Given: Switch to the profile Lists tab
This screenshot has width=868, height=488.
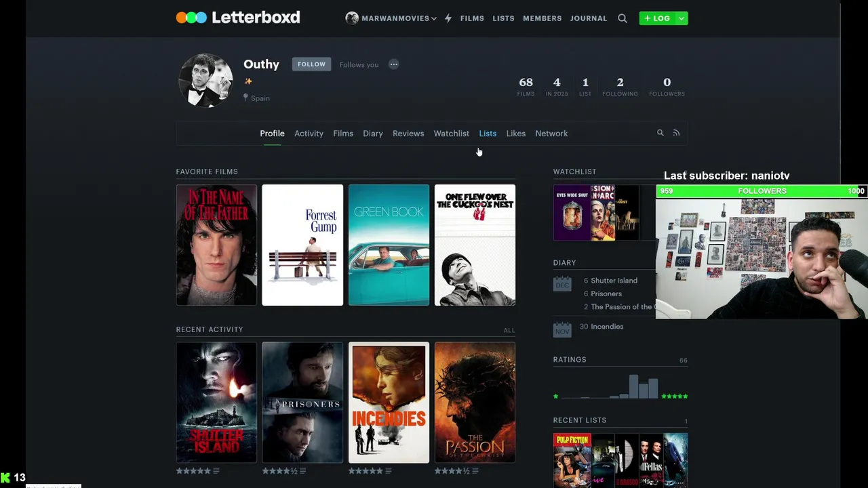Looking at the screenshot, I should (x=488, y=134).
